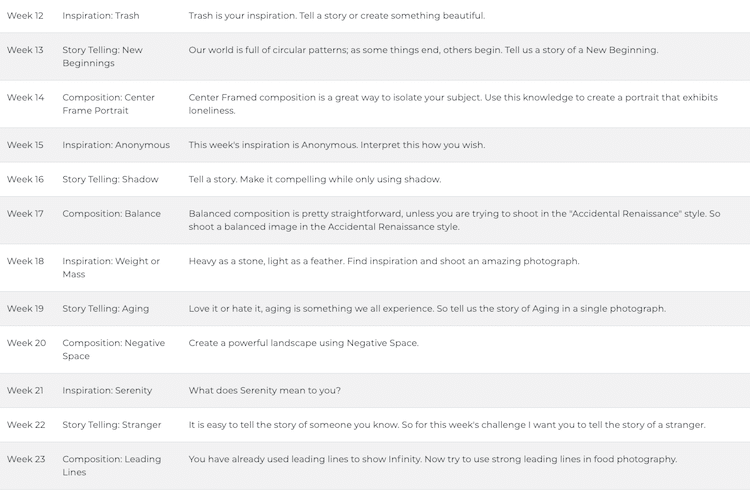Select the 'Composition: Leading Lines' title

[111, 466]
